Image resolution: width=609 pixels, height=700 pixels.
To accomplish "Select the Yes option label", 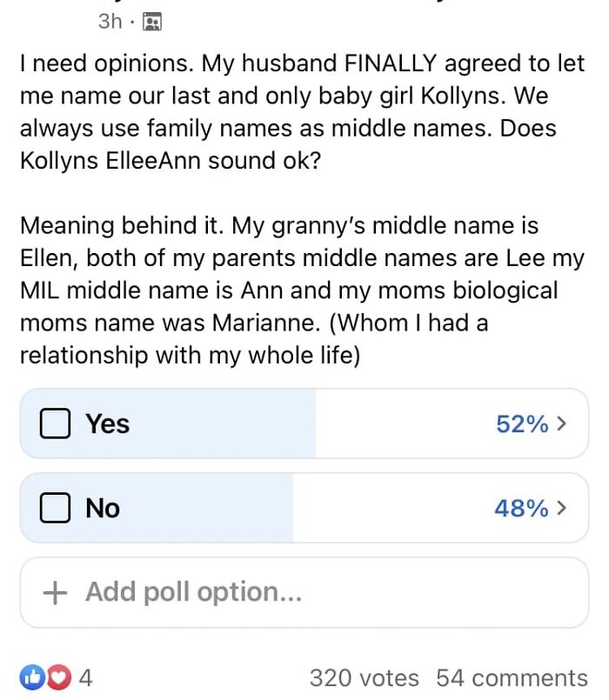I will (x=107, y=423).
